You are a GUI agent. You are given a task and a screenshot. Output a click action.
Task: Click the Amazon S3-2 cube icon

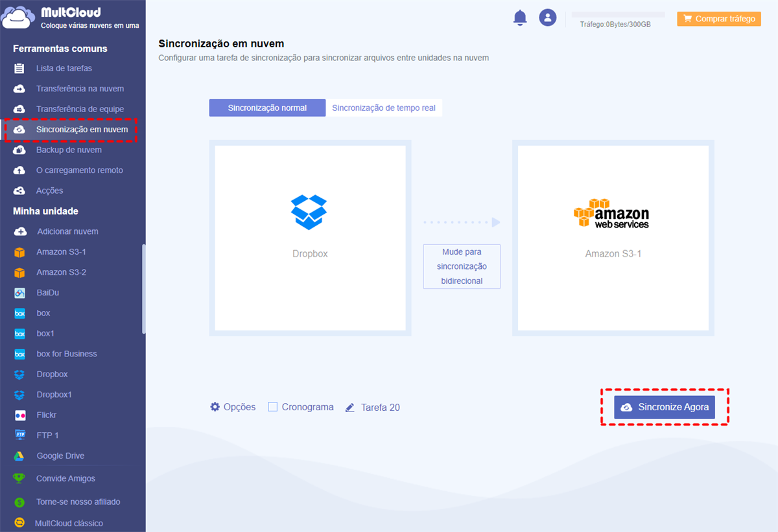coord(19,272)
